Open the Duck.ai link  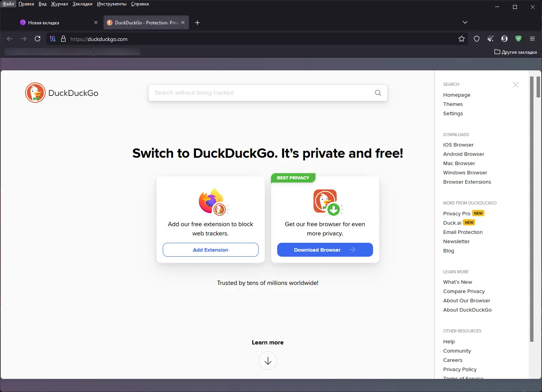452,223
